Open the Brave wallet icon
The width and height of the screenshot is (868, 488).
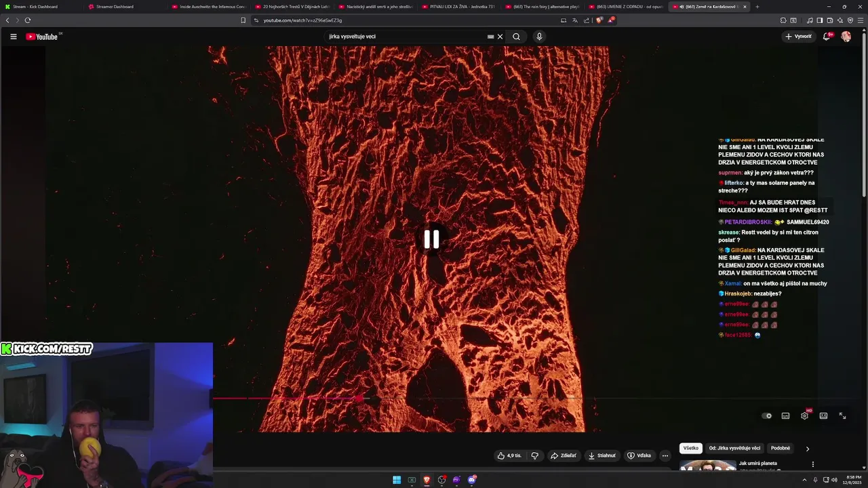pyautogui.click(x=829, y=20)
